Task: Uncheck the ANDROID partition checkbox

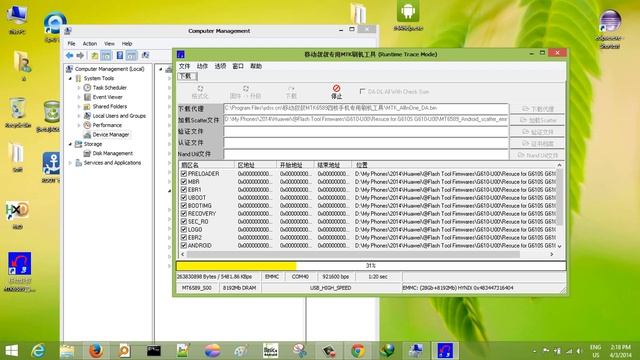Action: (184, 245)
